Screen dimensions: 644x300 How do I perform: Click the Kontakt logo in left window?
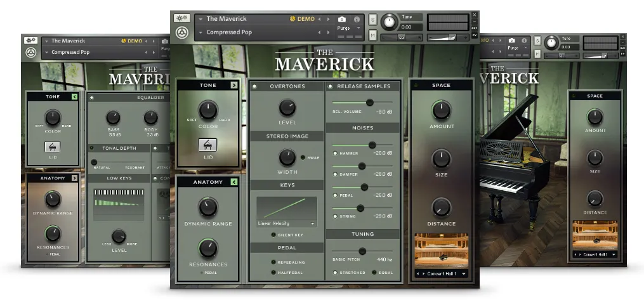click(30, 53)
